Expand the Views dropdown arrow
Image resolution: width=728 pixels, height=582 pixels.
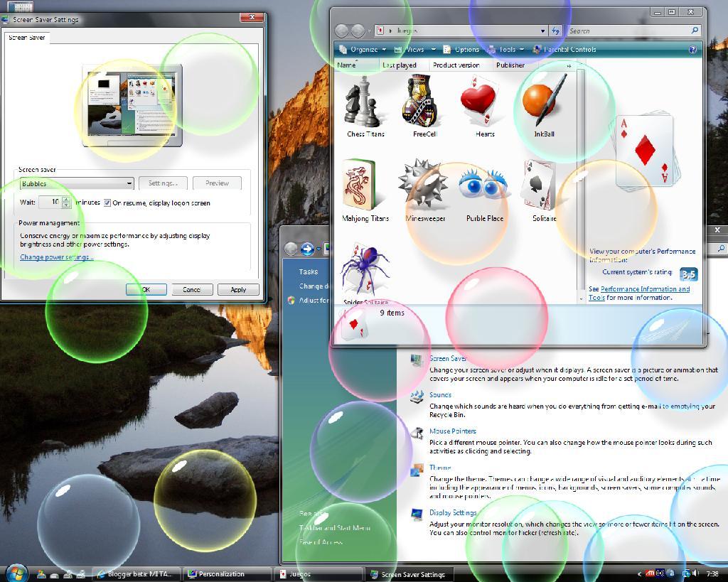433,50
